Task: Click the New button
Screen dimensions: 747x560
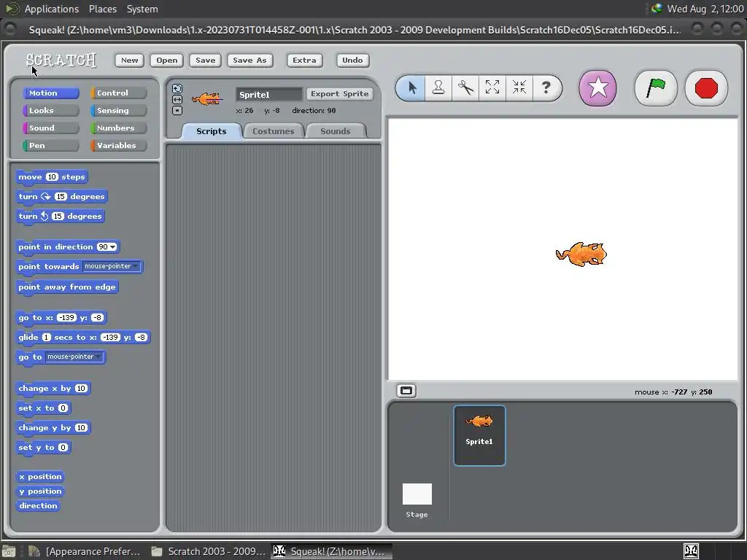Action: [130, 60]
